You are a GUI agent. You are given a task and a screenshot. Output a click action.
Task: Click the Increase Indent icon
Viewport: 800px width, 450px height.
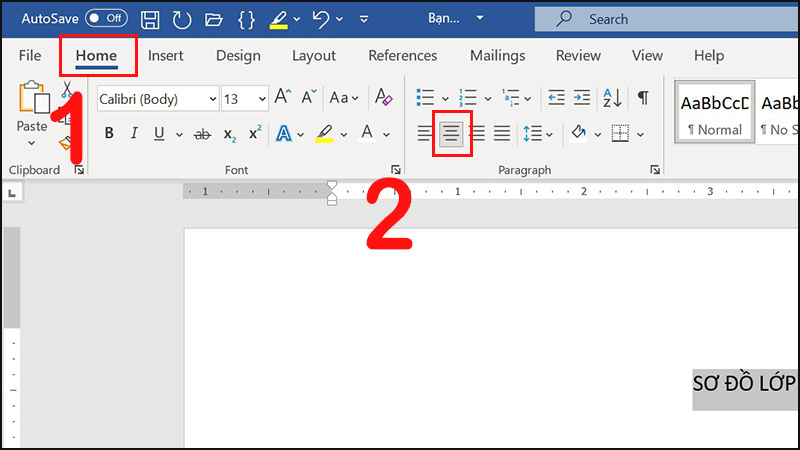coord(582,98)
